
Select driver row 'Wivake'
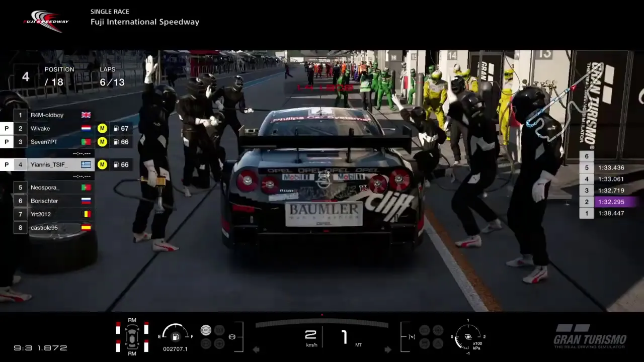point(54,129)
